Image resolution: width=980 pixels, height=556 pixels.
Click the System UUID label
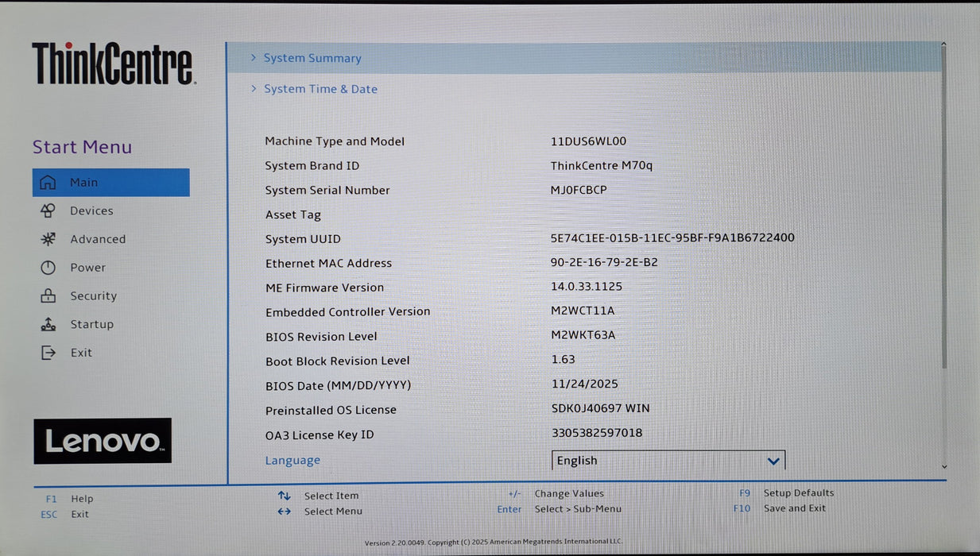[x=303, y=239]
